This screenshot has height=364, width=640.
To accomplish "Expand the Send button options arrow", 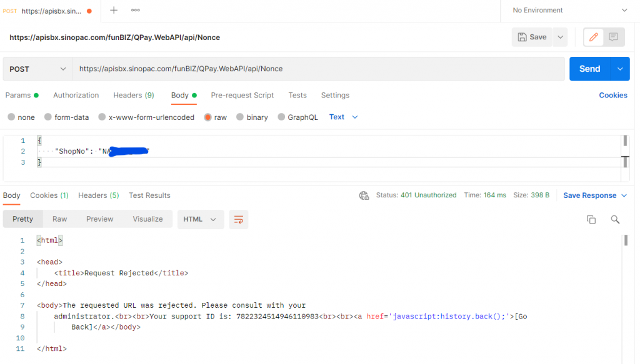I will [x=620, y=69].
